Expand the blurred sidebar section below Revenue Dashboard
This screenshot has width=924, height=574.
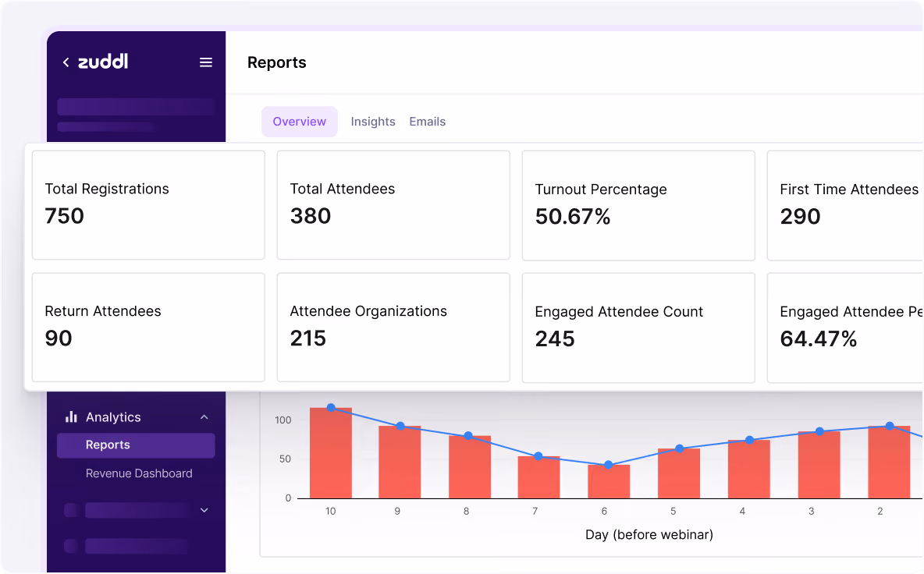pos(204,510)
